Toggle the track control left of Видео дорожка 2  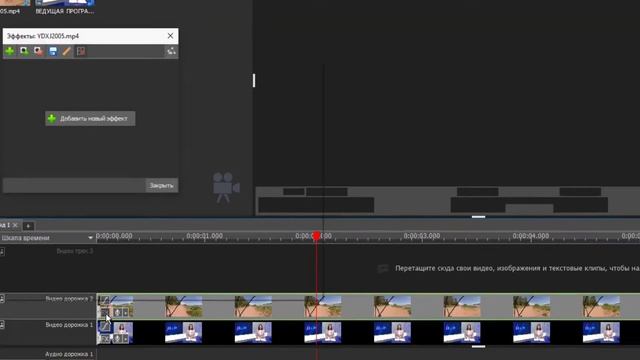[2, 299]
